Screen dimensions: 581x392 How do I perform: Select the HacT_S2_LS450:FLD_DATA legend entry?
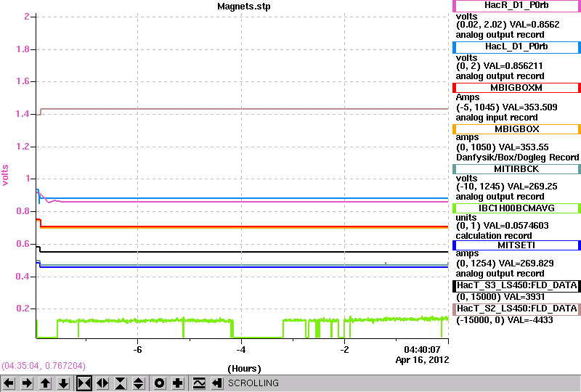point(516,309)
